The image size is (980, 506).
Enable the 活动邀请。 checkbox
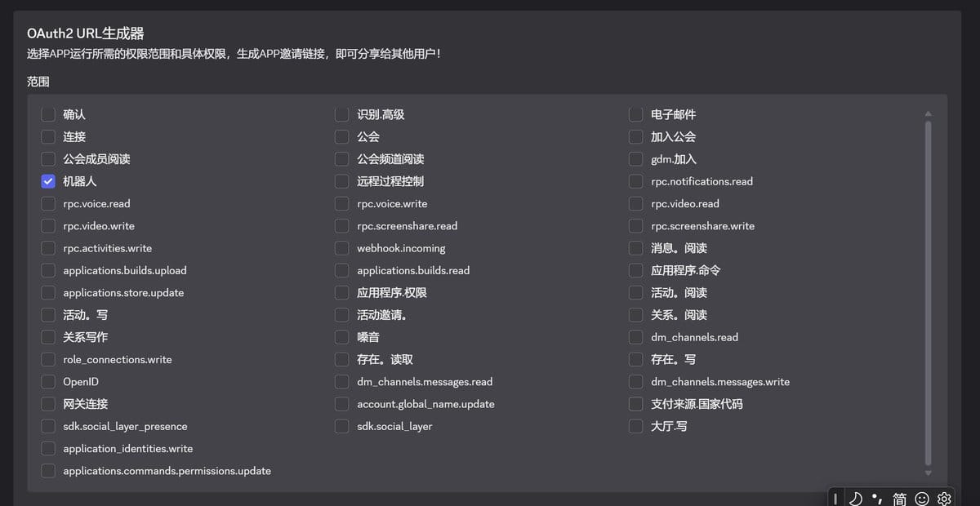click(x=342, y=314)
